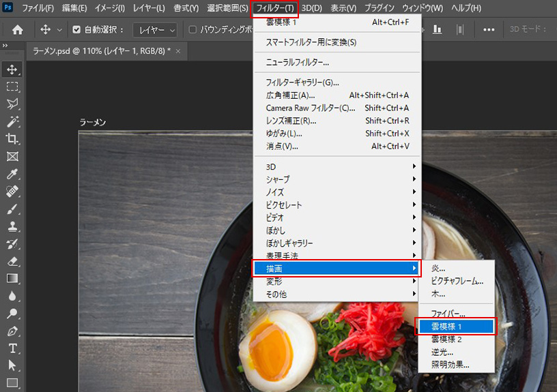
Task: Click the distribute vertically icon
Action: pos(460,30)
